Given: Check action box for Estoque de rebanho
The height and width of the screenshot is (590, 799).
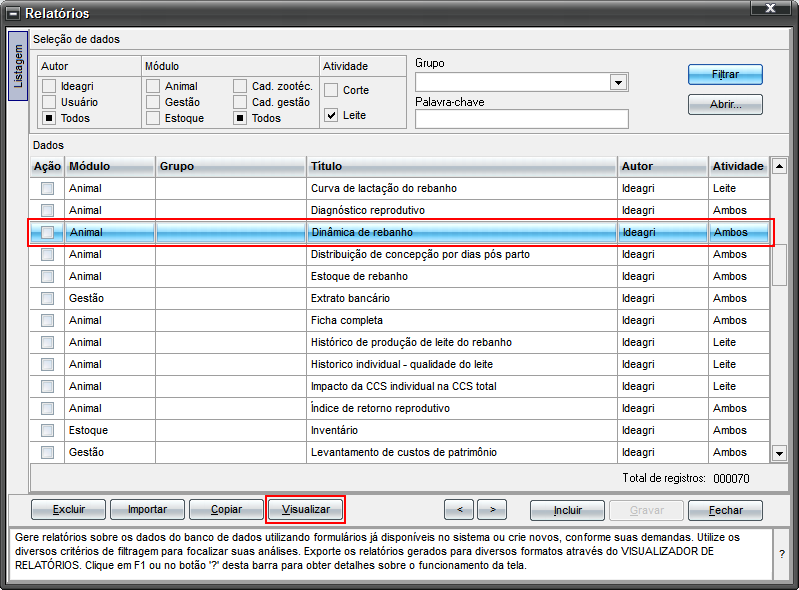Looking at the screenshot, I should click(x=47, y=276).
